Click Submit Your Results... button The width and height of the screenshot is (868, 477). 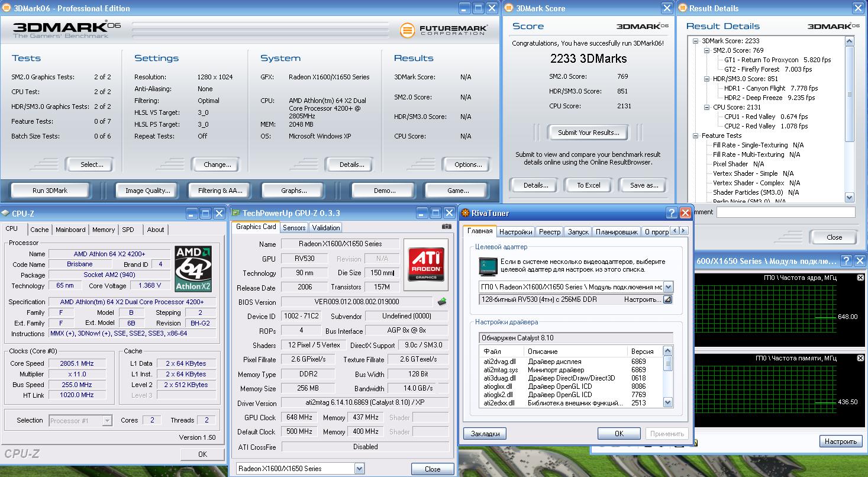pos(588,133)
